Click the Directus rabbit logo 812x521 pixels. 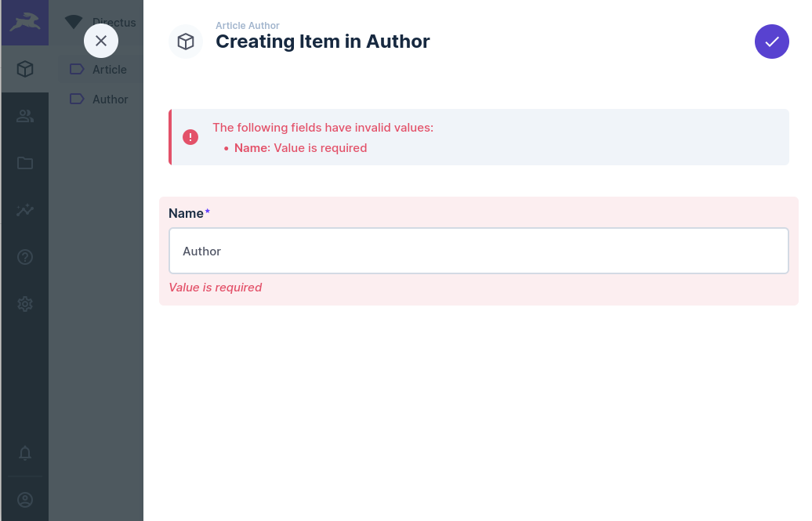point(24,22)
